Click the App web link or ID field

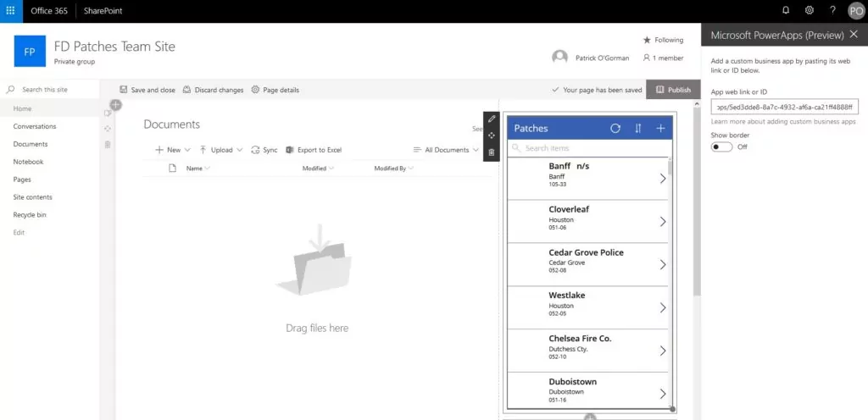pos(784,107)
